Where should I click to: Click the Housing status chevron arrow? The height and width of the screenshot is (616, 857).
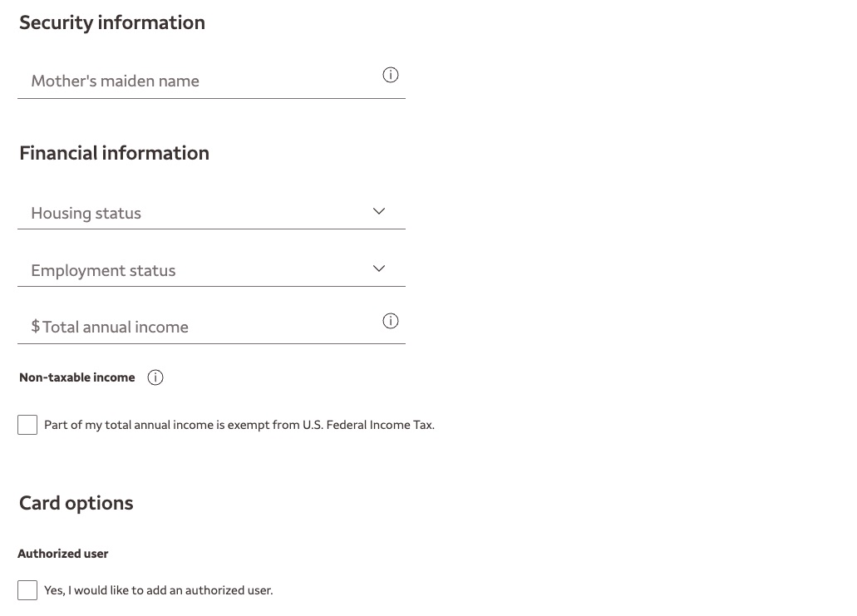pos(378,211)
